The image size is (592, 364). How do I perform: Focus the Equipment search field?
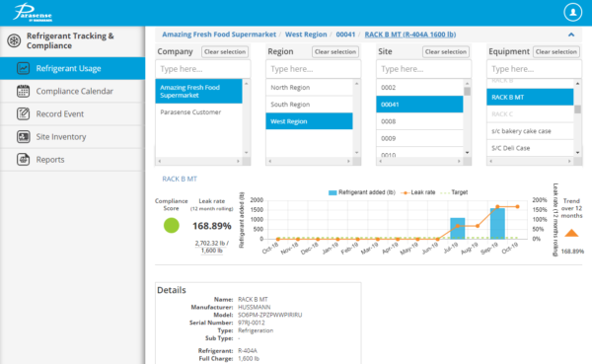[534, 69]
